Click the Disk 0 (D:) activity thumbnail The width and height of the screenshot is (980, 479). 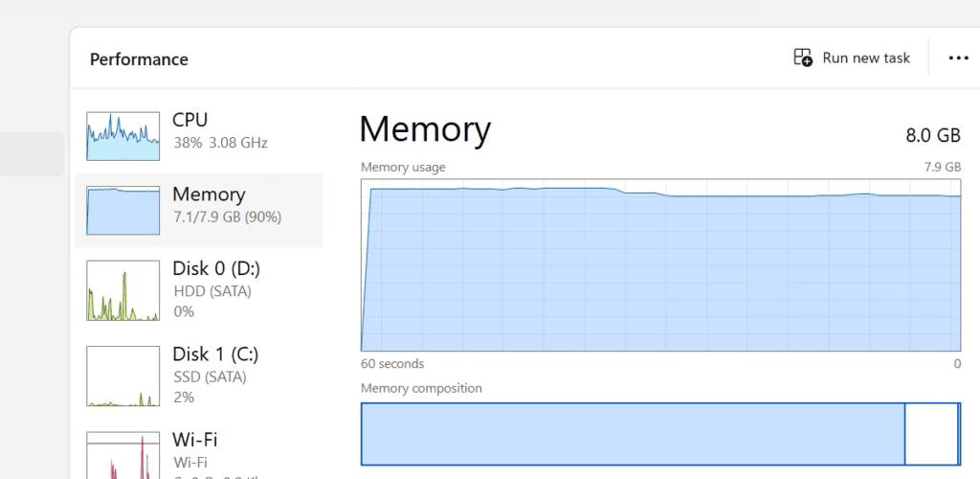tap(122, 290)
